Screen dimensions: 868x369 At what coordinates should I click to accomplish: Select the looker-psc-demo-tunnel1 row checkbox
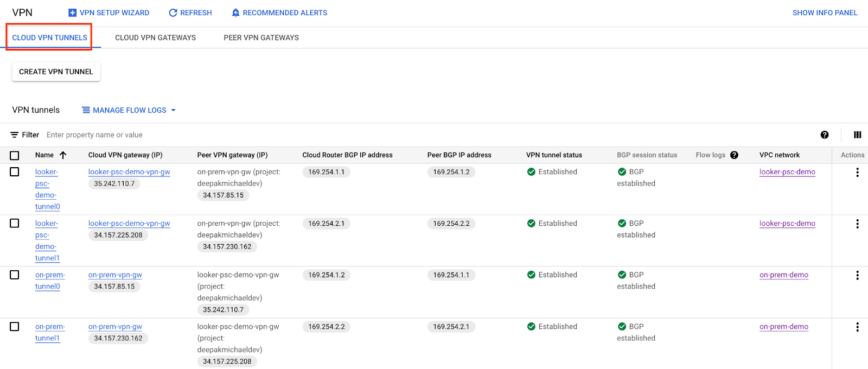15,224
